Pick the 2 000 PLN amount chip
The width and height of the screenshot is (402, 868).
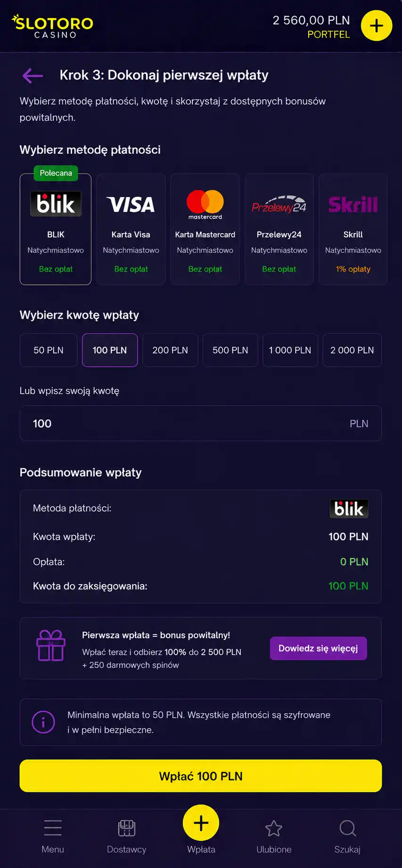click(352, 350)
